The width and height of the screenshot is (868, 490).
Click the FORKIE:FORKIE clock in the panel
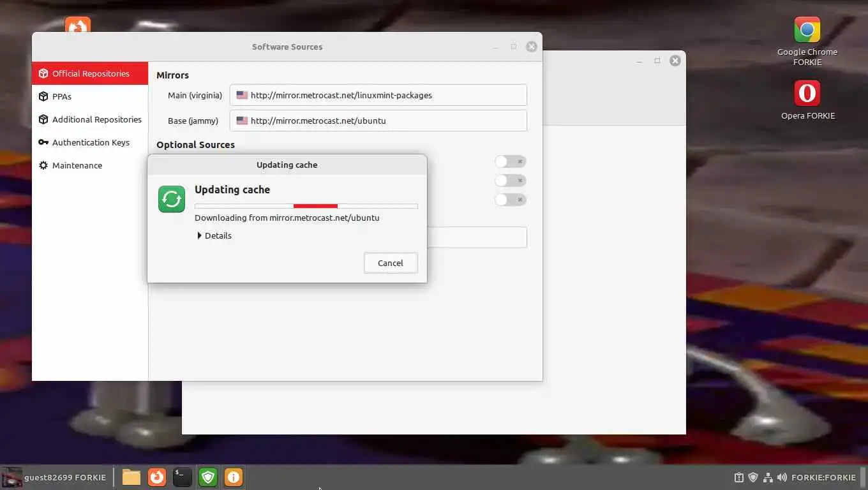[823, 477]
